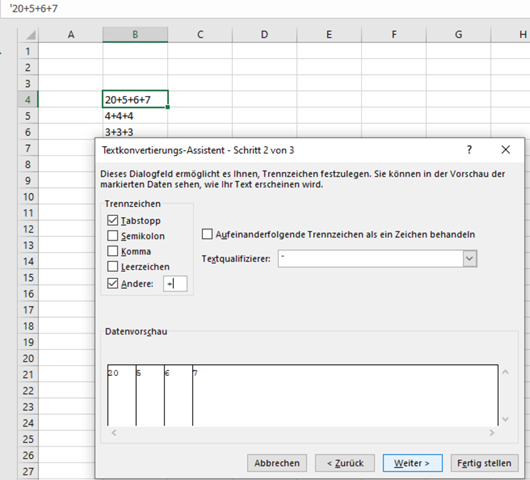Check the Tabstopp delimiter checkbox
Image resolution: width=530 pixels, height=480 pixels.
pos(113,220)
